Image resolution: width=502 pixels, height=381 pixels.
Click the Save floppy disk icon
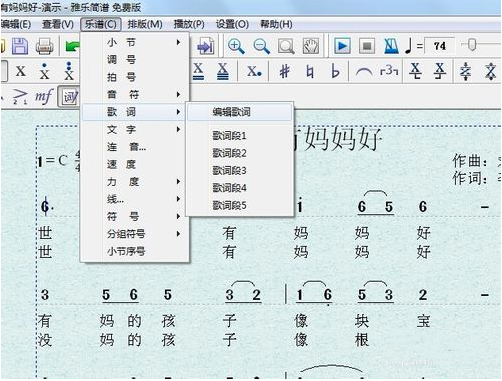coord(20,46)
